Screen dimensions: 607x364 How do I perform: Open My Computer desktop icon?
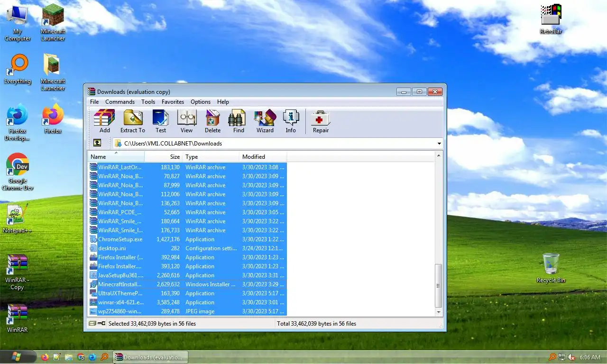18,23
